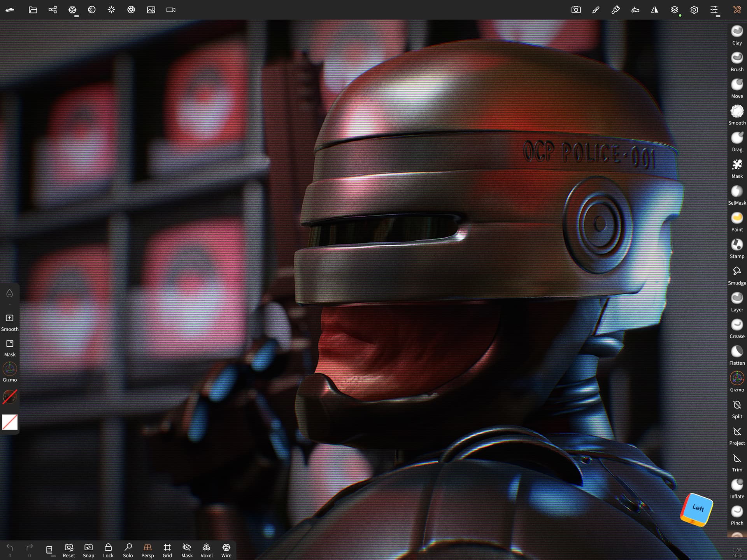
Task: Select the Inflate tool
Action: pyautogui.click(x=737, y=489)
